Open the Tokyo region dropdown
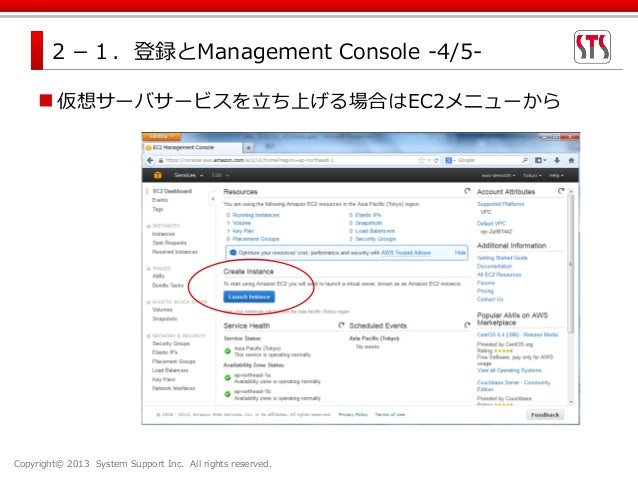The width and height of the screenshot is (638, 479). click(x=532, y=176)
